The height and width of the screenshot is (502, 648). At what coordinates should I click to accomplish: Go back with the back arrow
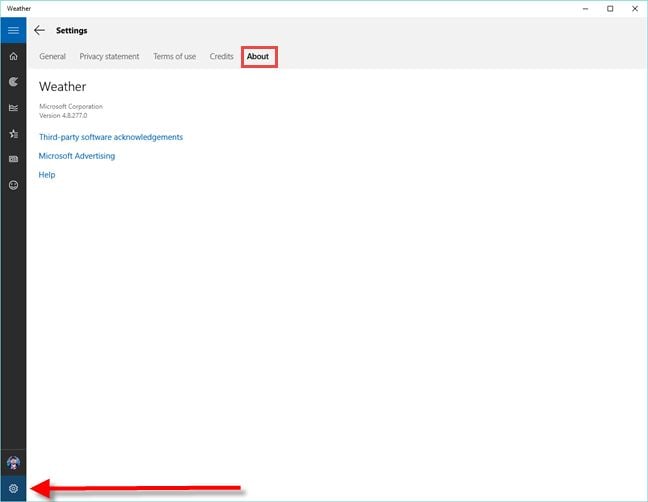pos(40,30)
